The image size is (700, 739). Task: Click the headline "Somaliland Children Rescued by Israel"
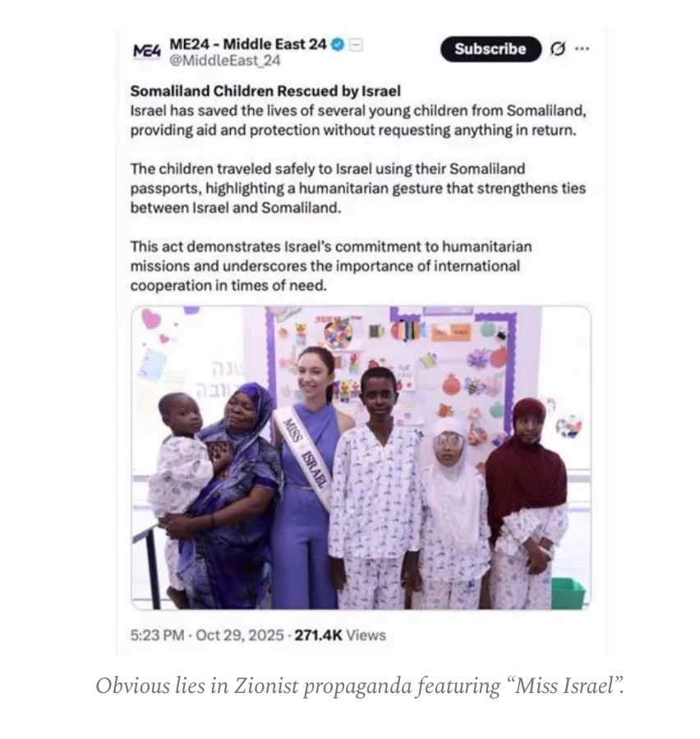click(265, 91)
